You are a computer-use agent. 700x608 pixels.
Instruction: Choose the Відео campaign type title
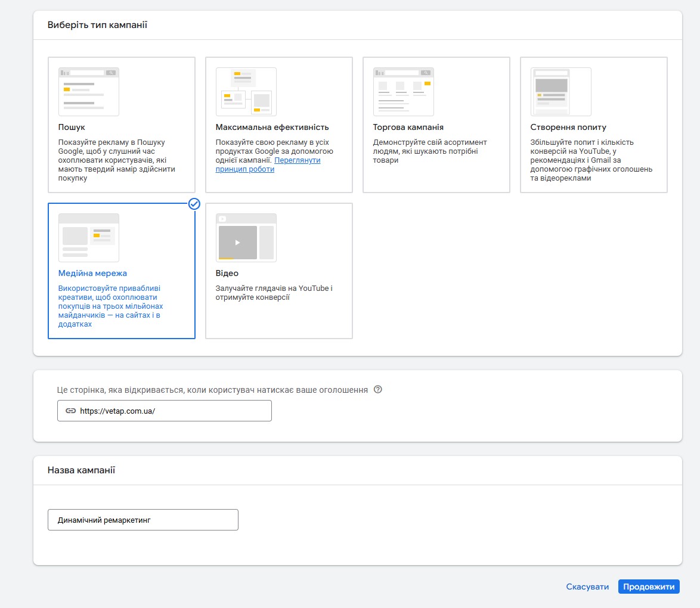tap(227, 274)
